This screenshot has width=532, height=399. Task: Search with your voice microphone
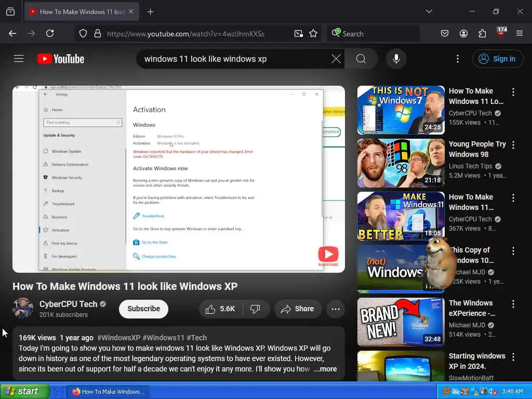[396, 59]
